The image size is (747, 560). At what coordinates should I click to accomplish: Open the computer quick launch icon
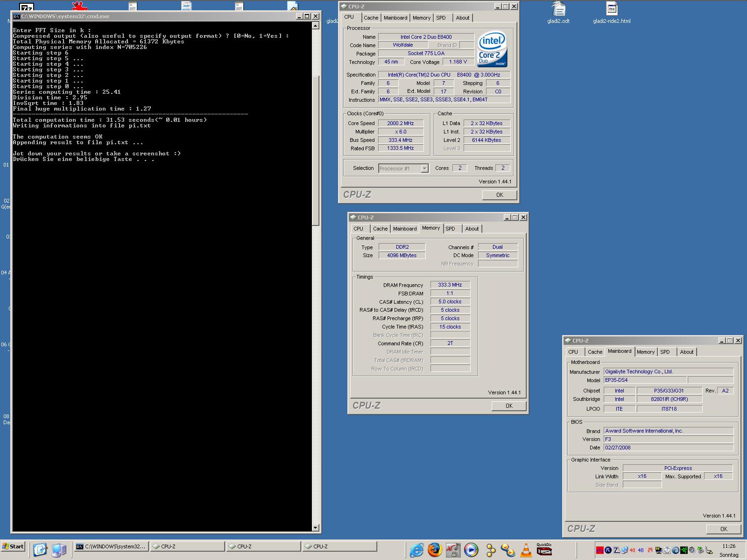pyautogui.click(x=59, y=550)
